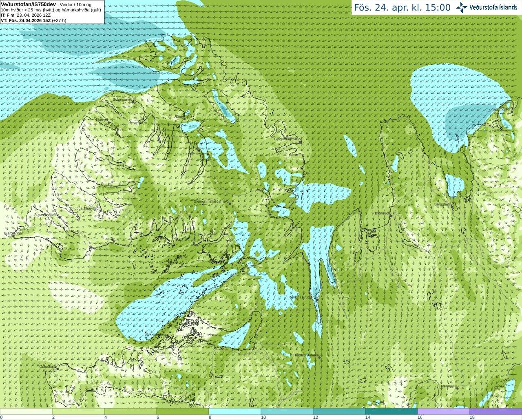Click the Veðurstofa Íslands logo icon
This screenshot has height=420, width=522.
tap(462, 7)
